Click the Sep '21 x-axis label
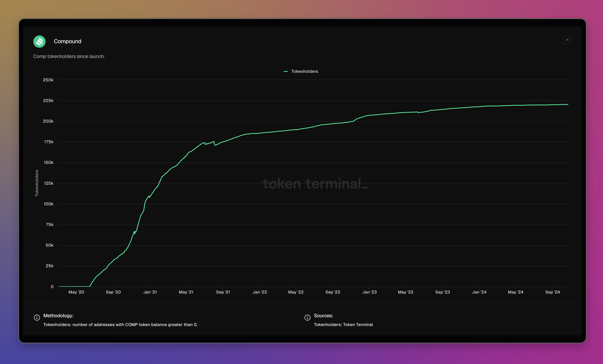Screen dimensions: 603x364 pyautogui.click(x=223, y=292)
